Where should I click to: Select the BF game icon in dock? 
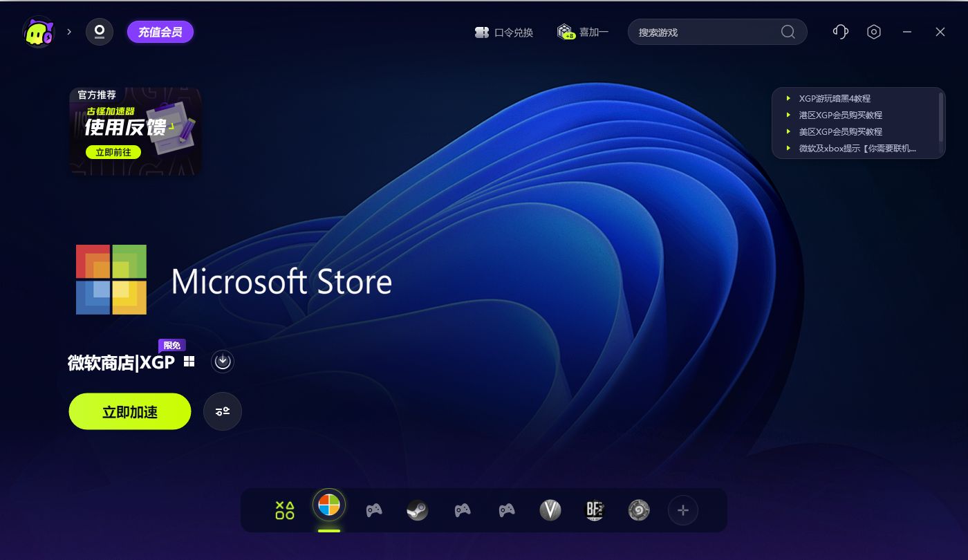(595, 511)
